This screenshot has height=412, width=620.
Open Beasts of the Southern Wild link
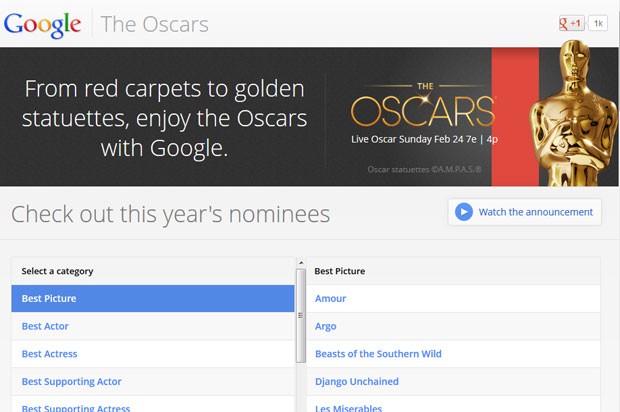(378, 354)
